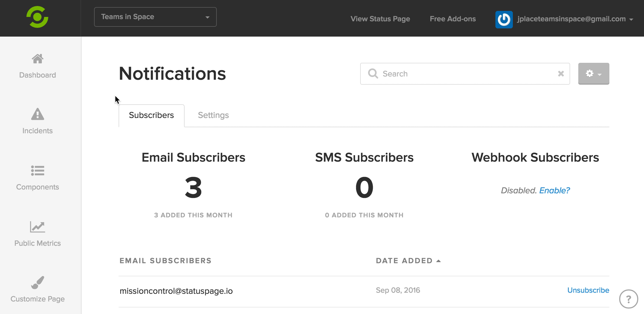The height and width of the screenshot is (314, 644).
Task: Click the 0 ADDED THIS MONTH text
Action: pyautogui.click(x=364, y=215)
